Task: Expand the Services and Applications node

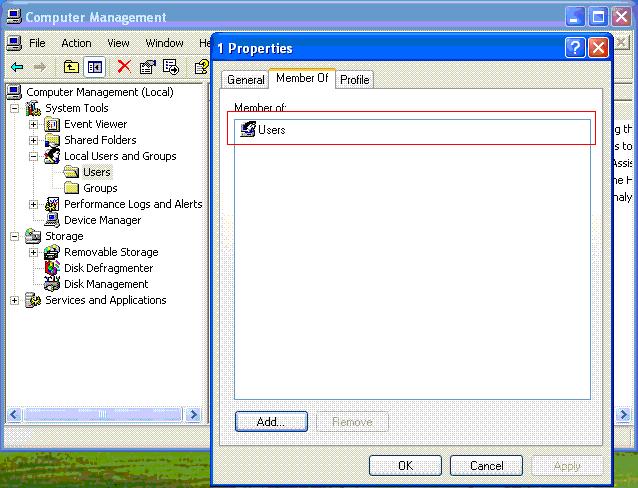Action: click(15, 300)
